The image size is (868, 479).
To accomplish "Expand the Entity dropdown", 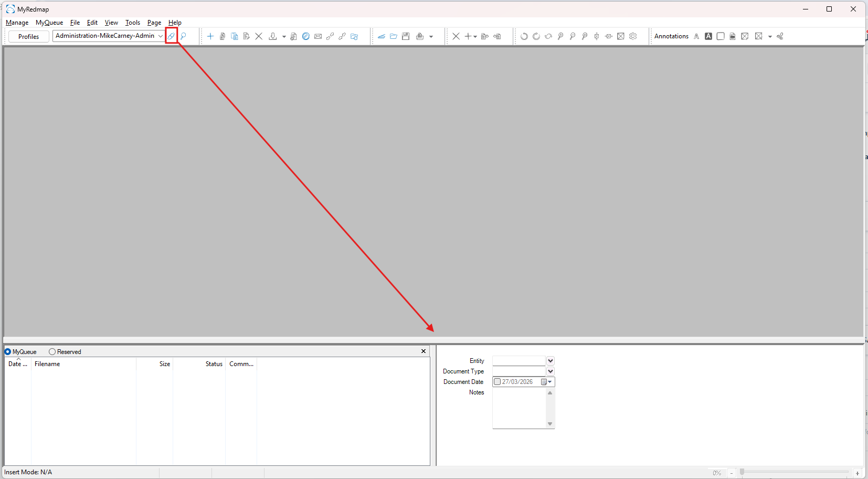I will pyautogui.click(x=551, y=361).
